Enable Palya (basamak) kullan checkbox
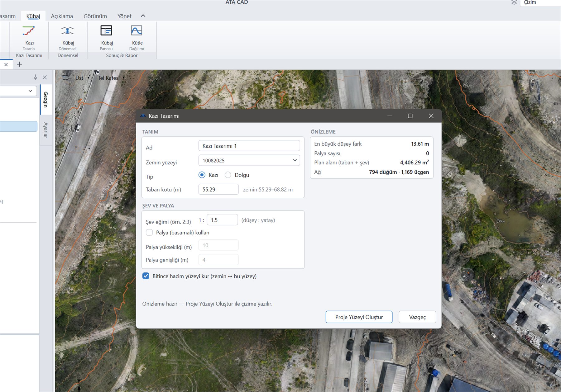This screenshot has height=392, width=561. point(149,233)
